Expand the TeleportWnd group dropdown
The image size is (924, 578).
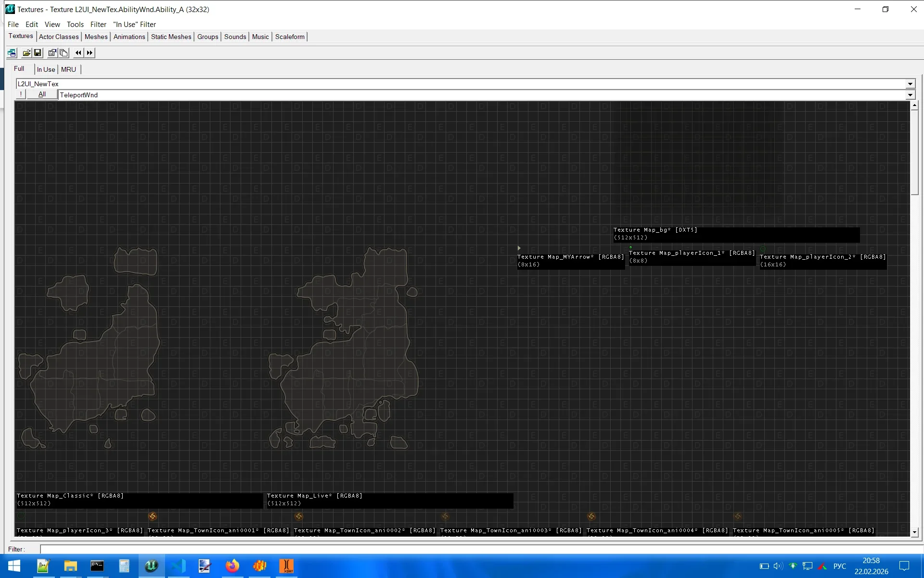click(x=910, y=95)
